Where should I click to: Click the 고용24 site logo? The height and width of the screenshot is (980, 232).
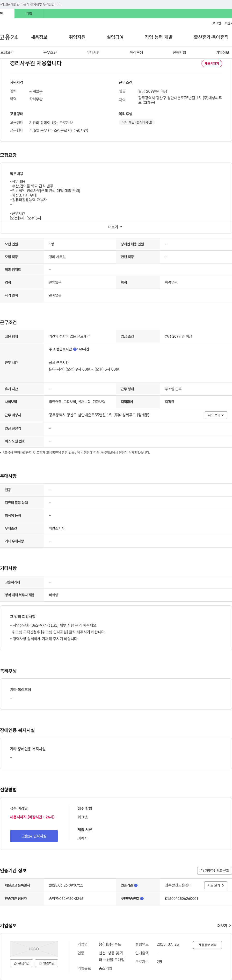(9, 37)
